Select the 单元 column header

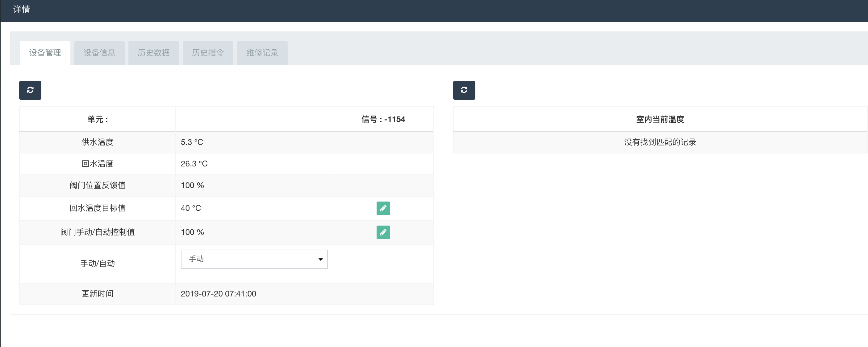97,120
